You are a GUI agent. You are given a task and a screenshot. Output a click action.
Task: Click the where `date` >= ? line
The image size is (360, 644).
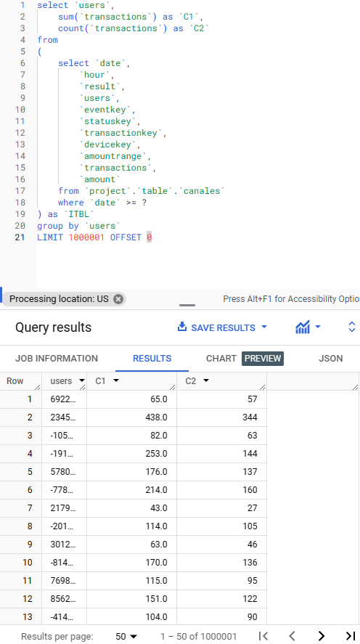(102, 203)
